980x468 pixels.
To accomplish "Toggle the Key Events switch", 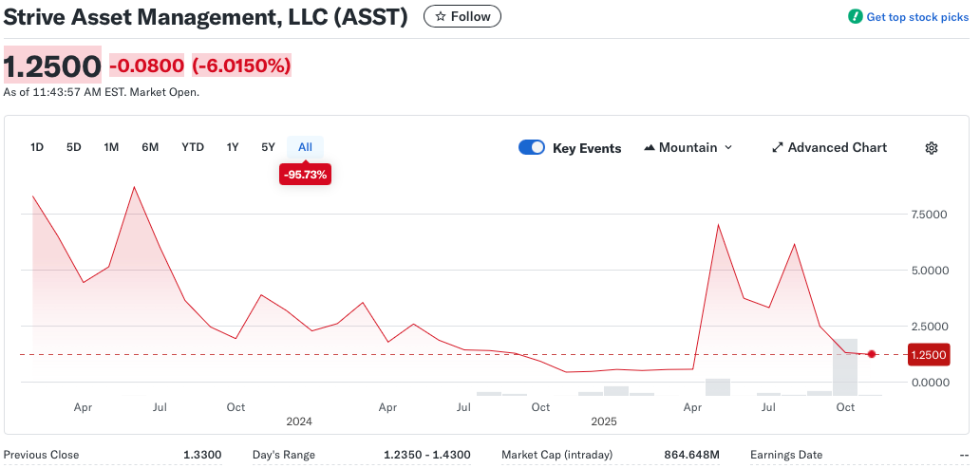I will 532,148.
